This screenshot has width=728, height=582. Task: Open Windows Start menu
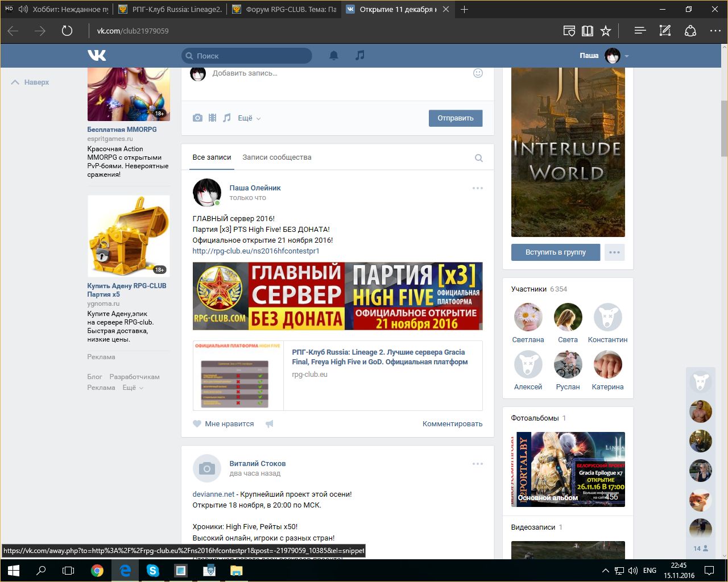(x=13, y=571)
